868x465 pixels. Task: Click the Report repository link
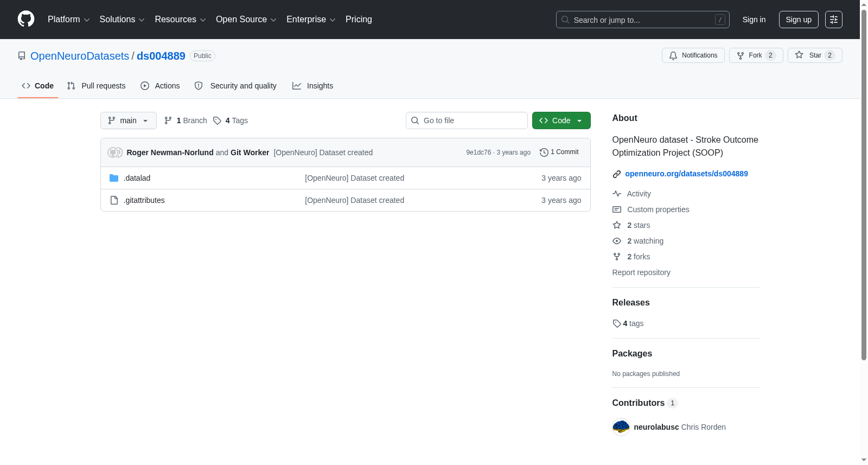tap(641, 272)
